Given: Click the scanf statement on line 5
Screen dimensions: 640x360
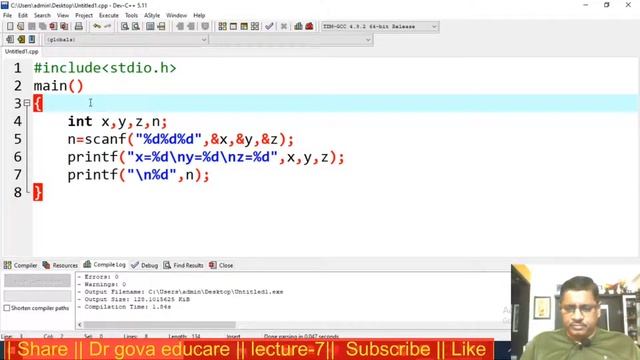Looking at the screenshot, I should click(x=180, y=140).
